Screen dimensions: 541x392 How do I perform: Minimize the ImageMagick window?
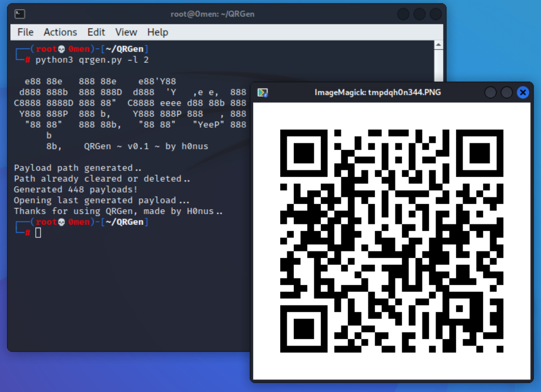490,92
